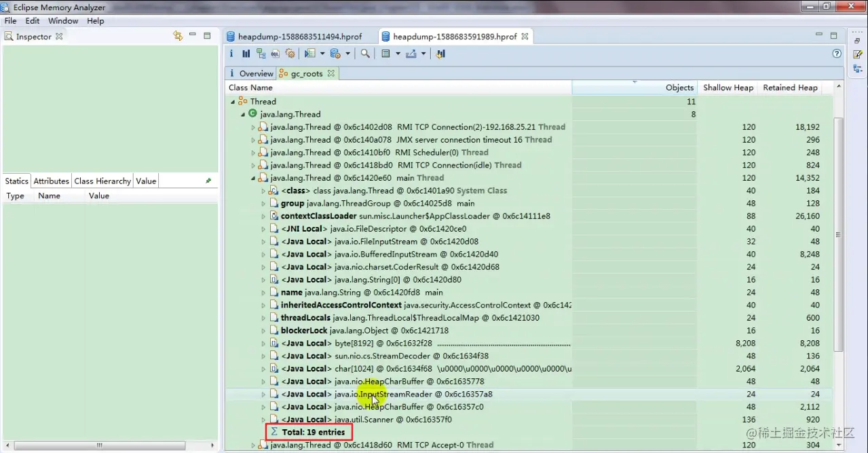Select the Attributes tab in Inspector
The width and height of the screenshot is (868, 453).
(52, 181)
